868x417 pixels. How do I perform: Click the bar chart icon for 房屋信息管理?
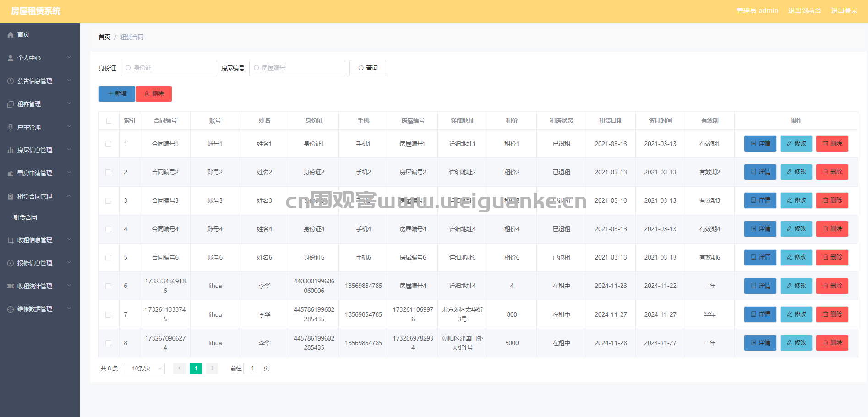[11, 150]
